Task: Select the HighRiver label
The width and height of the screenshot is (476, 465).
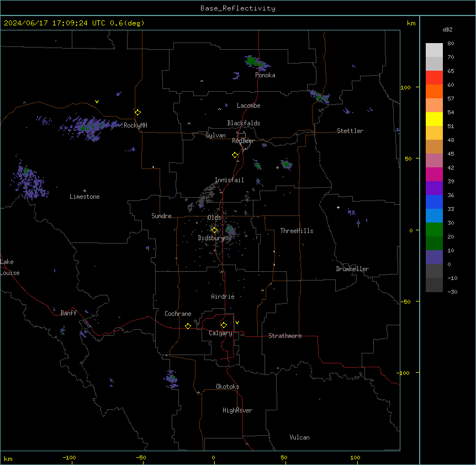Action: click(x=237, y=410)
